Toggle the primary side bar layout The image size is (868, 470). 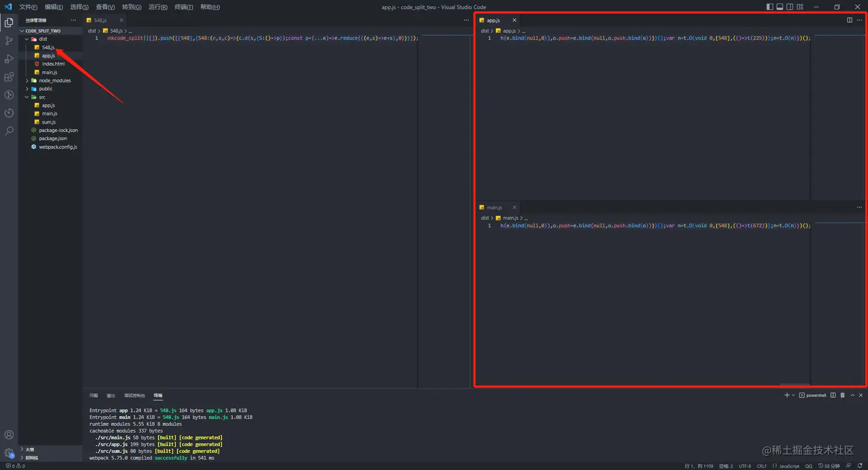(770, 7)
